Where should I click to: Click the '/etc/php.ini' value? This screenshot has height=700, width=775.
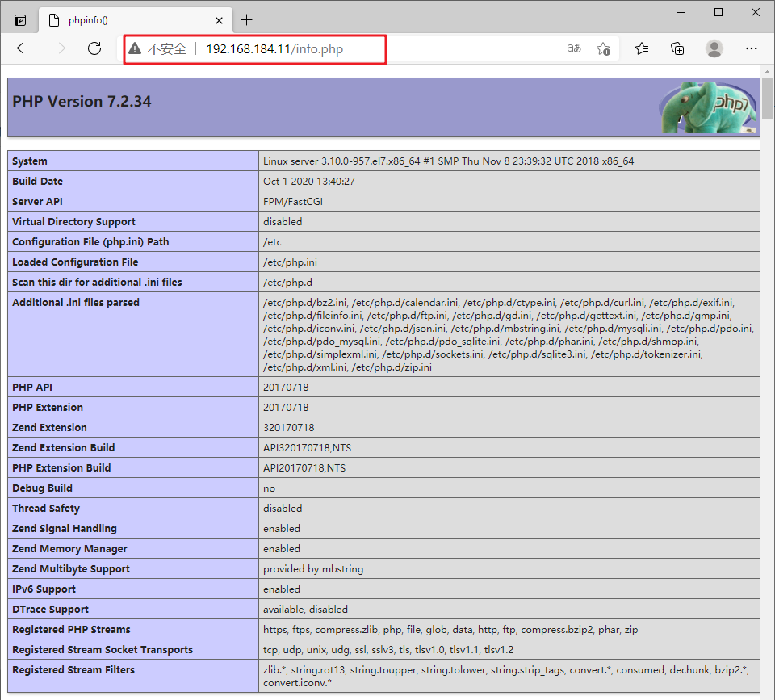point(290,262)
